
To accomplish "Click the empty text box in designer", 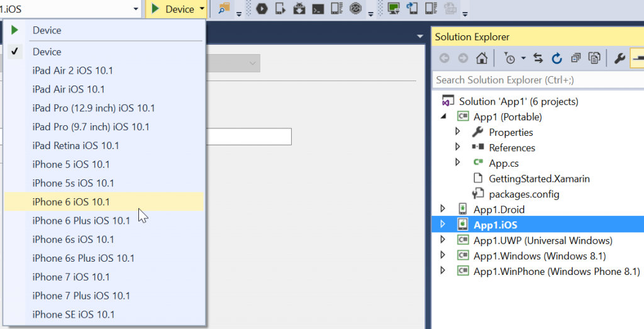I will point(249,137).
